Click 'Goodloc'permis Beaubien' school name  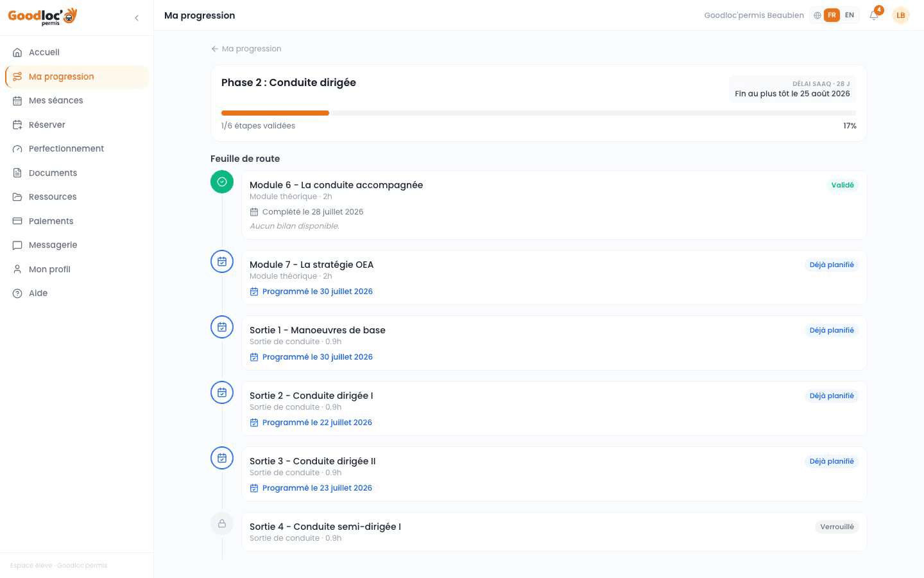pos(754,15)
